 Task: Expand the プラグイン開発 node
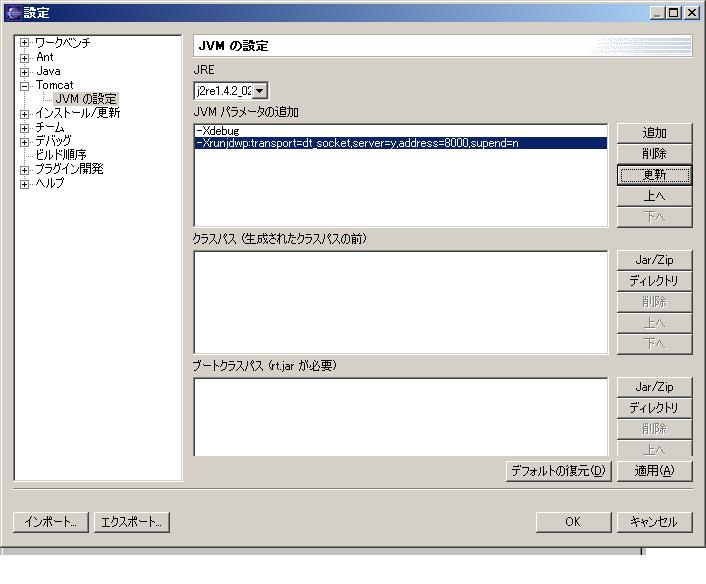[24, 170]
